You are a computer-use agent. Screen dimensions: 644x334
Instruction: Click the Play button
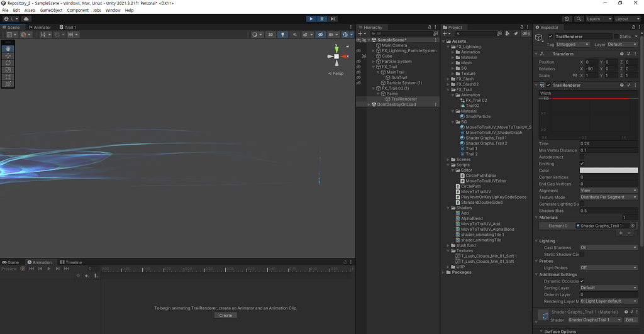[311, 19]
